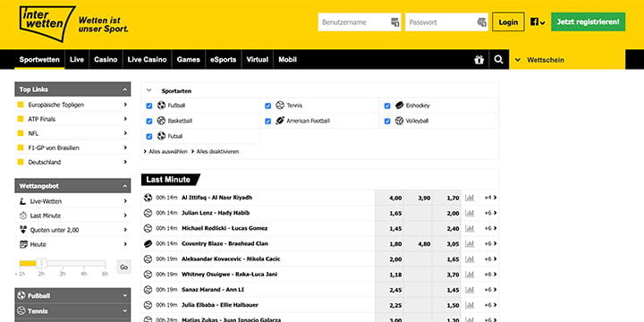Click the Facebook login icon
The image size is (644, 322).
534,22
